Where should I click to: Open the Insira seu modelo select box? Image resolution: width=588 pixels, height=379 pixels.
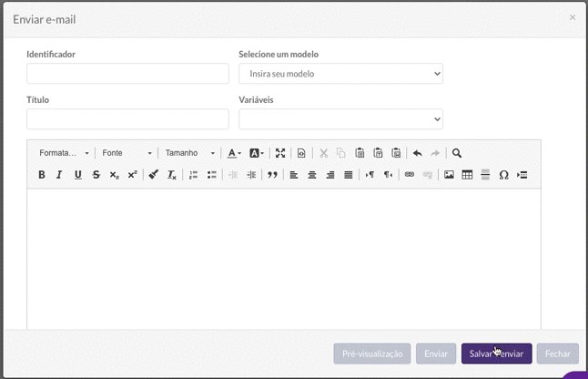tap(340, 74)
